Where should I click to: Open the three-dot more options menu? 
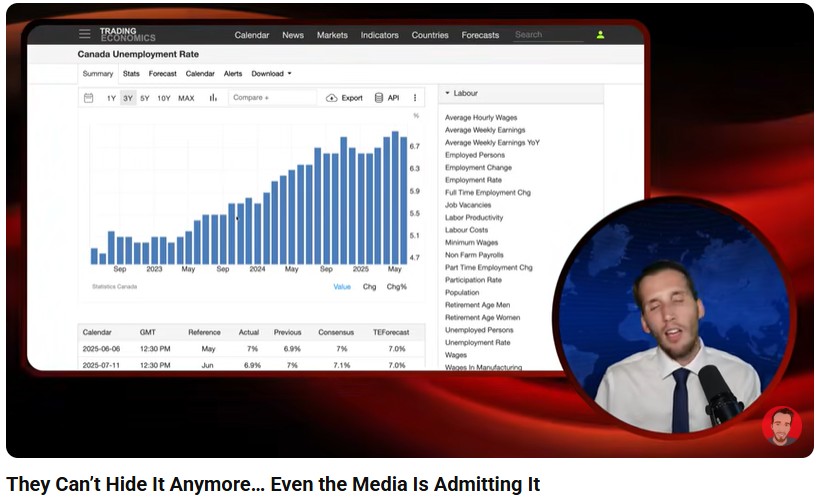(415, 98)
